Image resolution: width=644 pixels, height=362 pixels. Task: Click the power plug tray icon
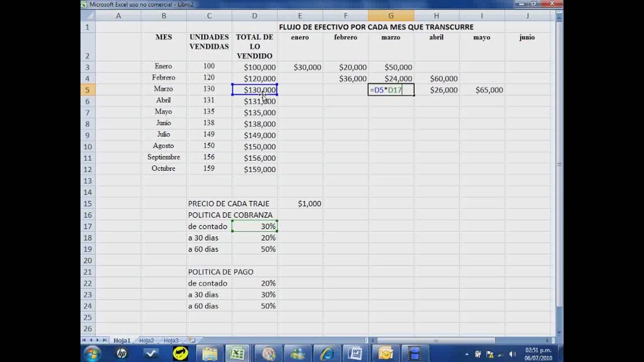[x=478, y=354]
